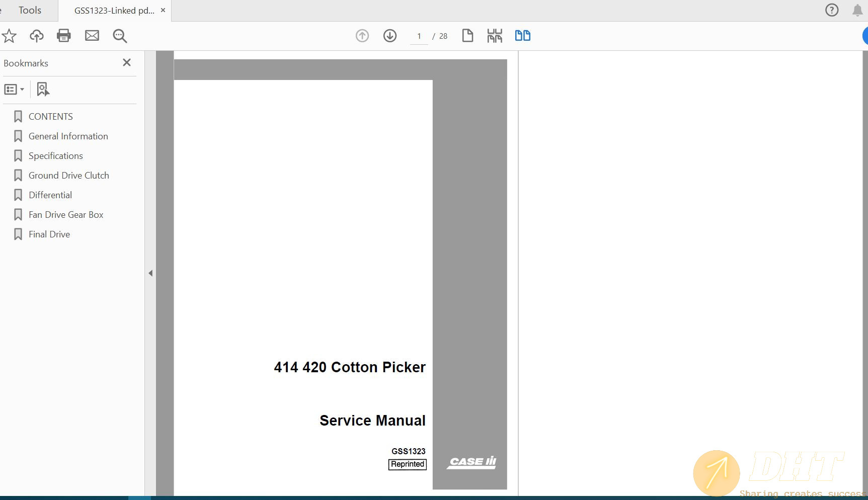Click the fit-to-width scrolling view icon

(495, 36)
